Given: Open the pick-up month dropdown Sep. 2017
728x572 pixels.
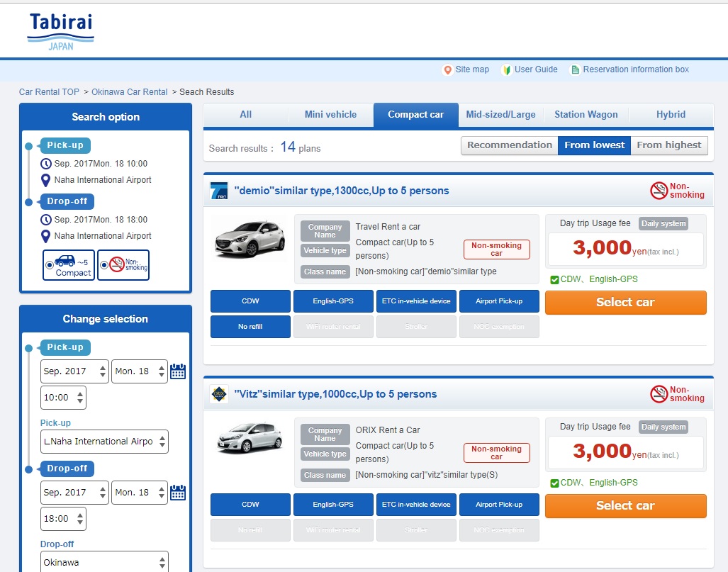Looking at the screenshot, I should pos(74,371).
